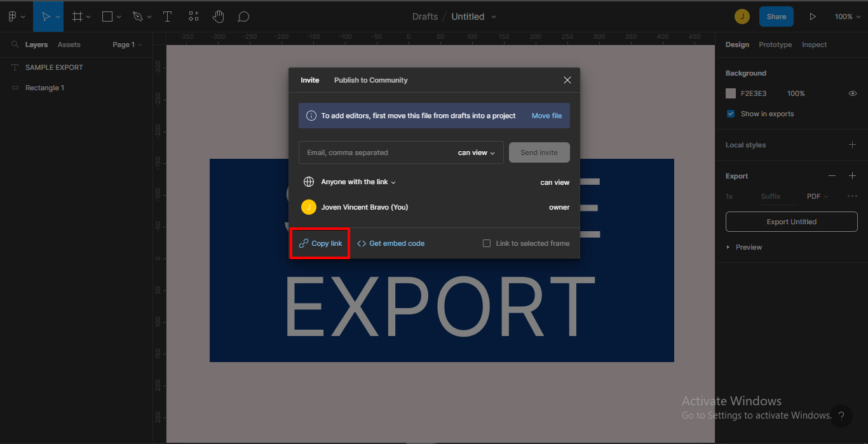Select the Pen tool
This screenshot has height=444, width=868.
138,17
